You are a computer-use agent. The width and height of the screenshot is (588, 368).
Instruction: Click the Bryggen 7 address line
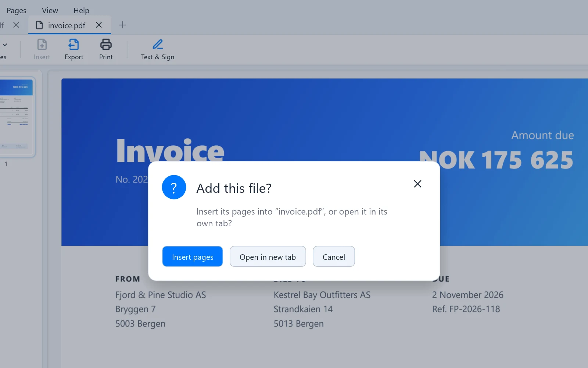click(x=136, y=309)
